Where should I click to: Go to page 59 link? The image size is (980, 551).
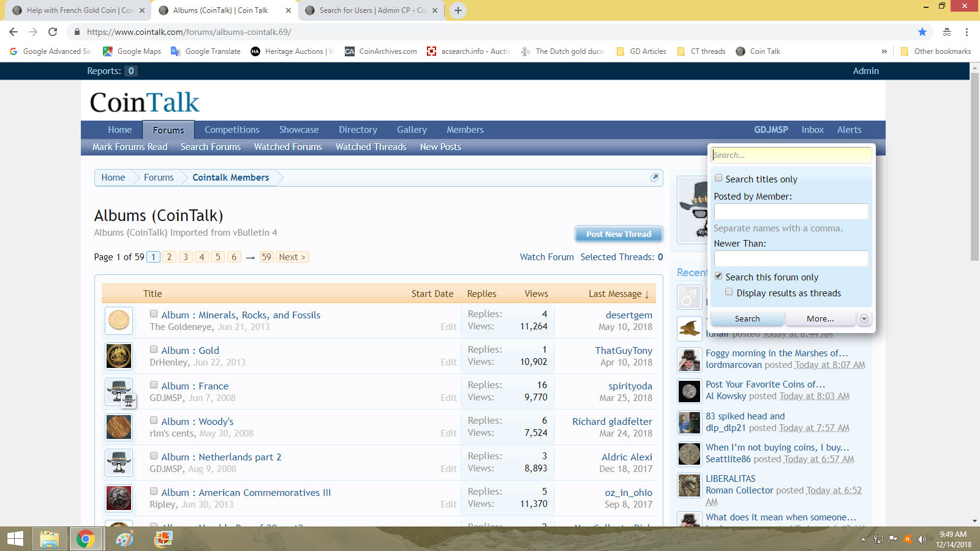(266, 257)
